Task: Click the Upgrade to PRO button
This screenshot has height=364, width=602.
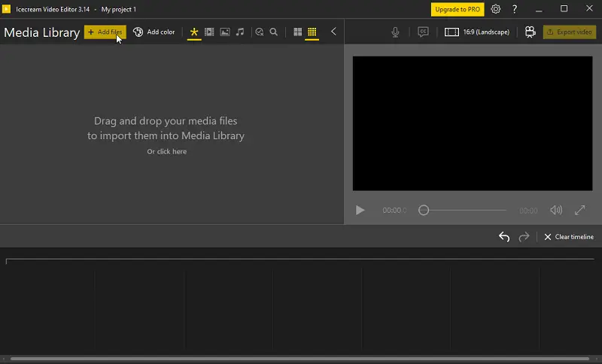Action: coord(458,9)
